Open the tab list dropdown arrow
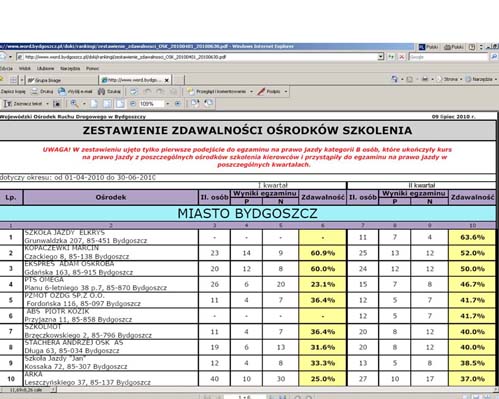This screenshot has width=499, height=399. tap(22, 80)
